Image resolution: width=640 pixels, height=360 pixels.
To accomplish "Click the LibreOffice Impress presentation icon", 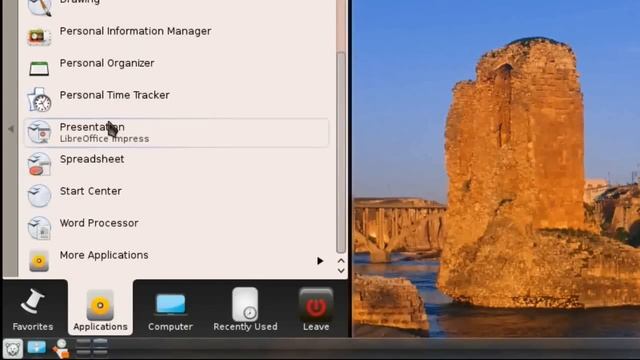I will click(x=39, y=132).
